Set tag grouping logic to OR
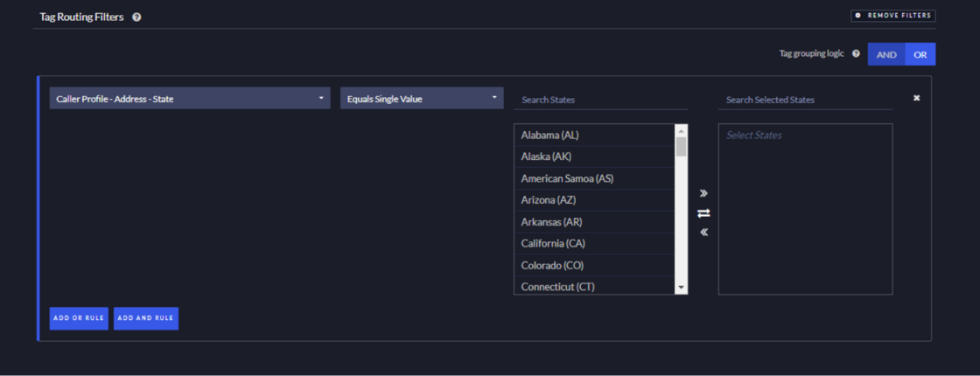Screen dimensions: 980x376 920,54
